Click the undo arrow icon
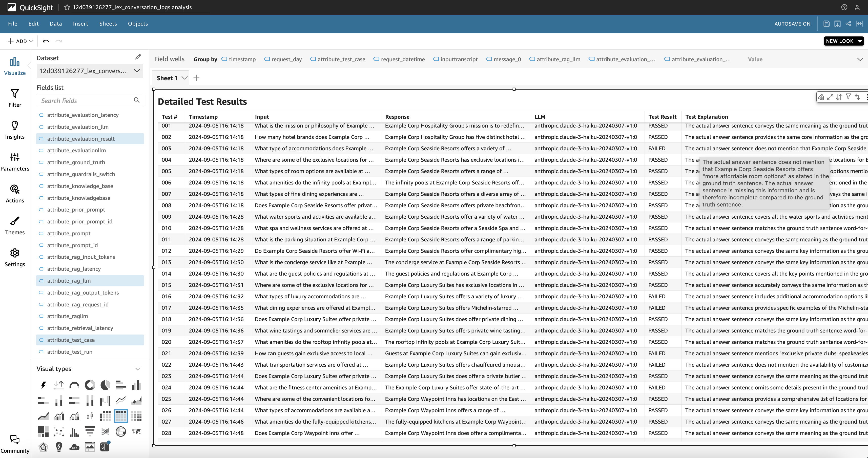This screenshot has width=868, height=458. [x=46, y=41]
